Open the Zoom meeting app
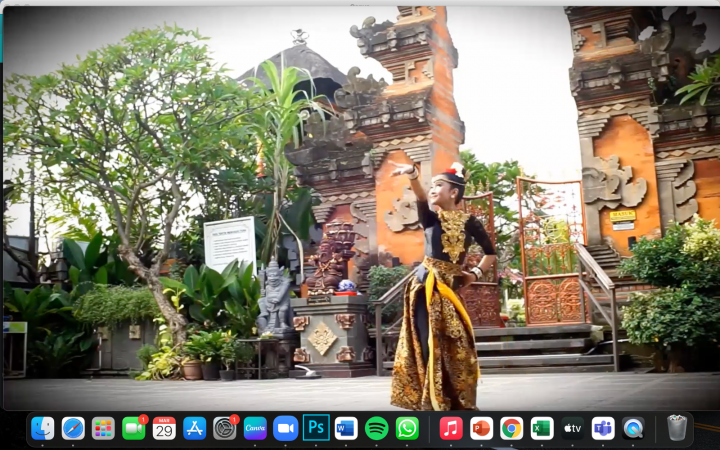The image size is (720, 450). tap(285, 428)
